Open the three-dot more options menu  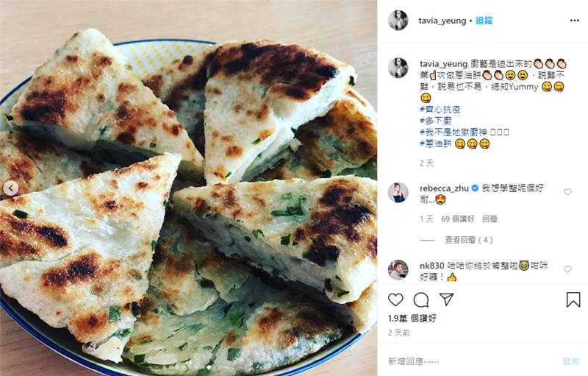[575, 21]
